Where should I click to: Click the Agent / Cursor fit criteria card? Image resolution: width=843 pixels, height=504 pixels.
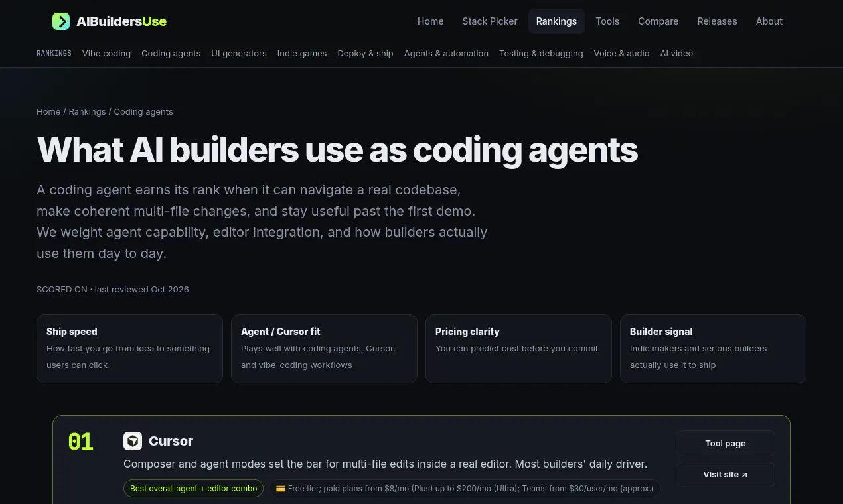click(x=324, y=349)
